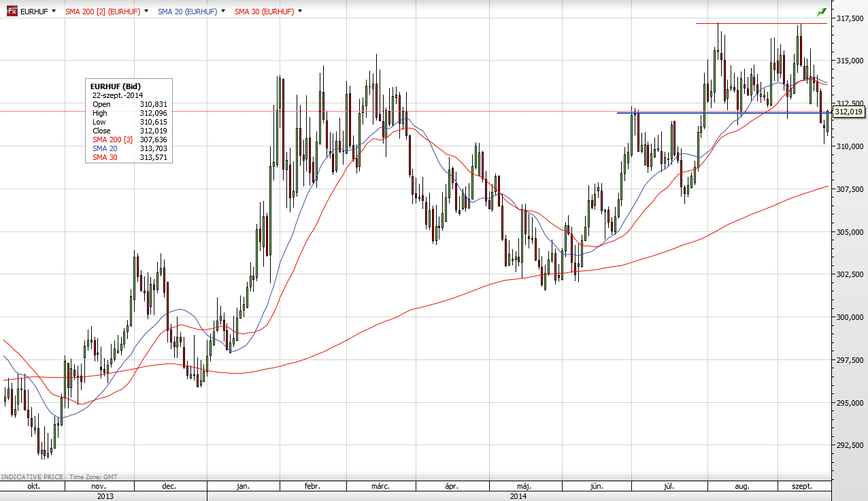This screenshot has height=501, width=868.
Task: Click the 315,000 price axis label
Action: [850, 61]
